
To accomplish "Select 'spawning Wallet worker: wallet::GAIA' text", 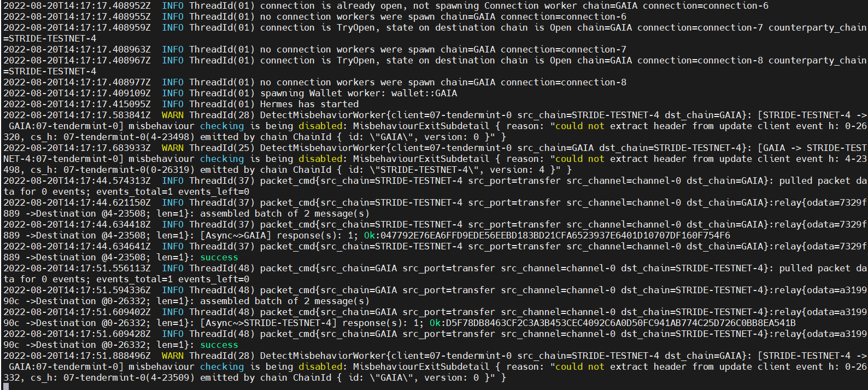I will point(359,93).
